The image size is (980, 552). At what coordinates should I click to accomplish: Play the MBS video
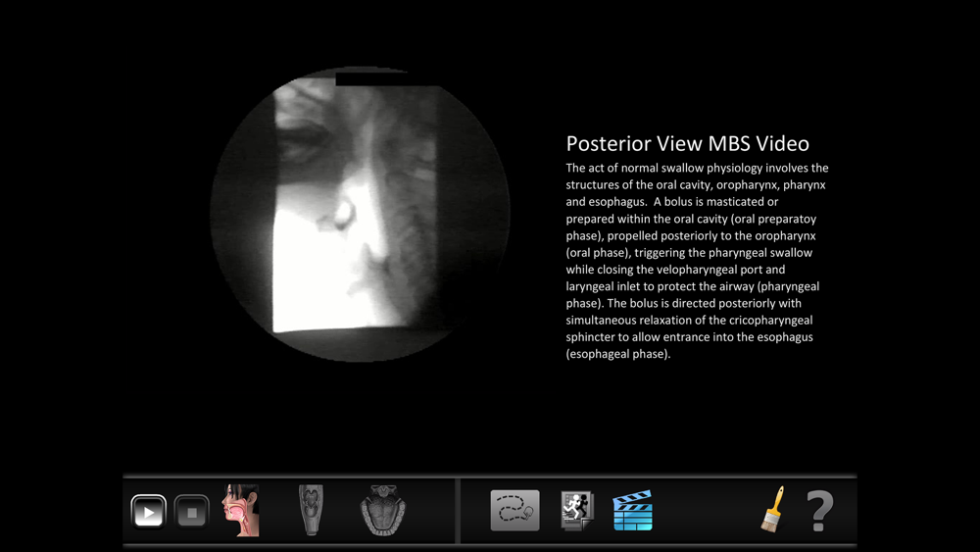coord(148,512)
